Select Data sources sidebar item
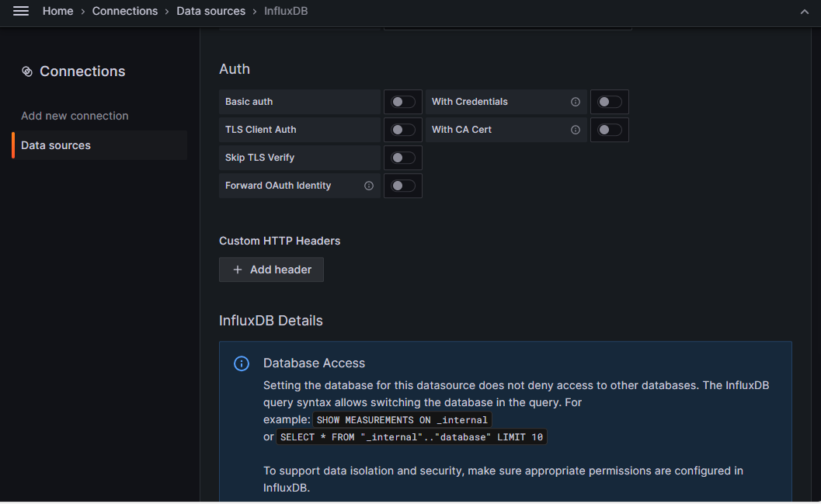The width and height of the screenshot is (821, 504). 99,145
